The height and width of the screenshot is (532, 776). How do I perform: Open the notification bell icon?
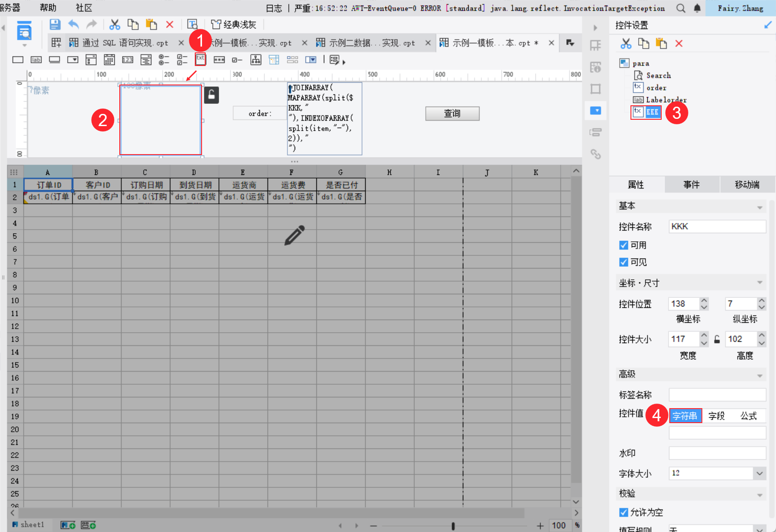tap(697, 8)
